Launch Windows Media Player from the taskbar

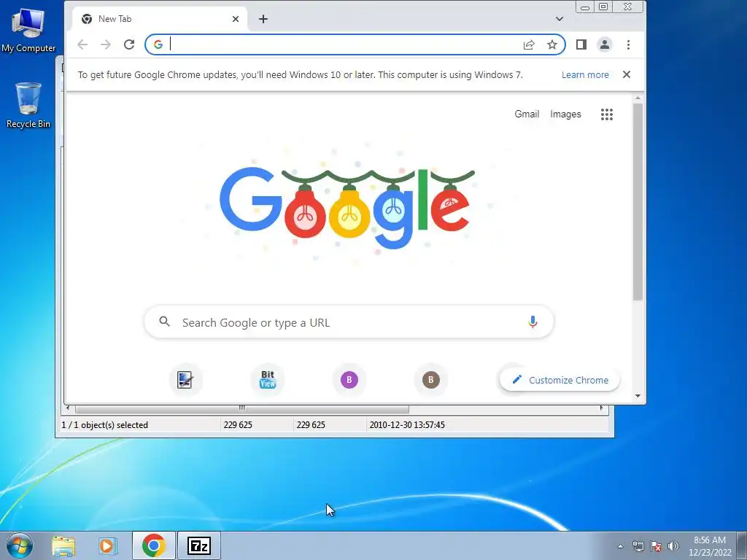tap(107, 545)
